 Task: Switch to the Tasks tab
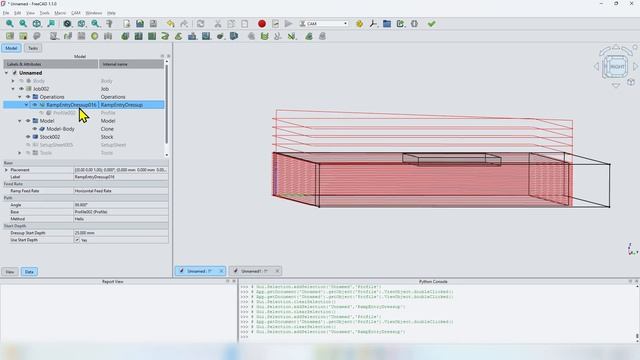[x=33, y=48]
